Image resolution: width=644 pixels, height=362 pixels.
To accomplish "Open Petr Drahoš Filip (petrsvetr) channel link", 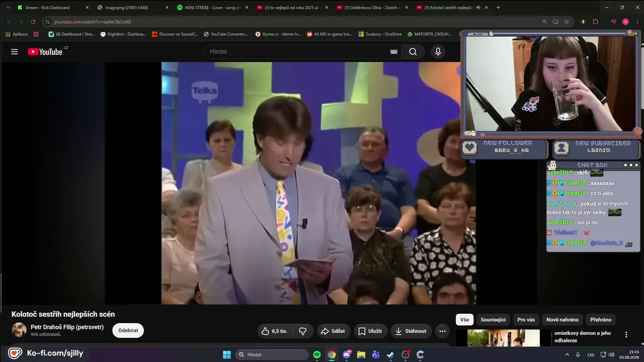I will pyautogui.click(x=67, y=327).
